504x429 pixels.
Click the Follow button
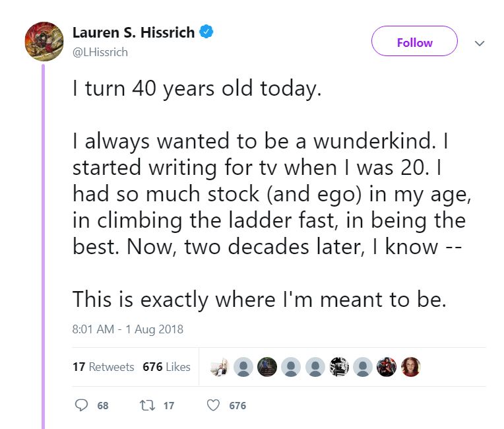[414, 41]
